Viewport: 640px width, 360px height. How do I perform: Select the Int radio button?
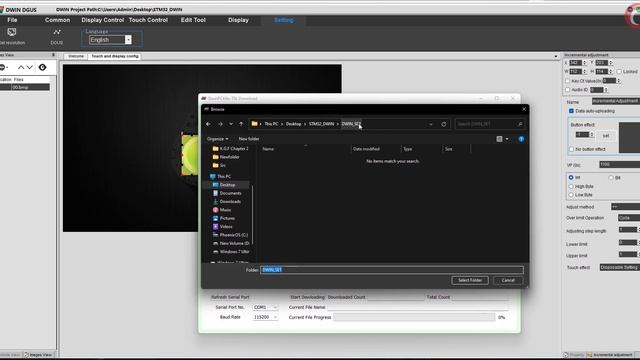(571, 178)
